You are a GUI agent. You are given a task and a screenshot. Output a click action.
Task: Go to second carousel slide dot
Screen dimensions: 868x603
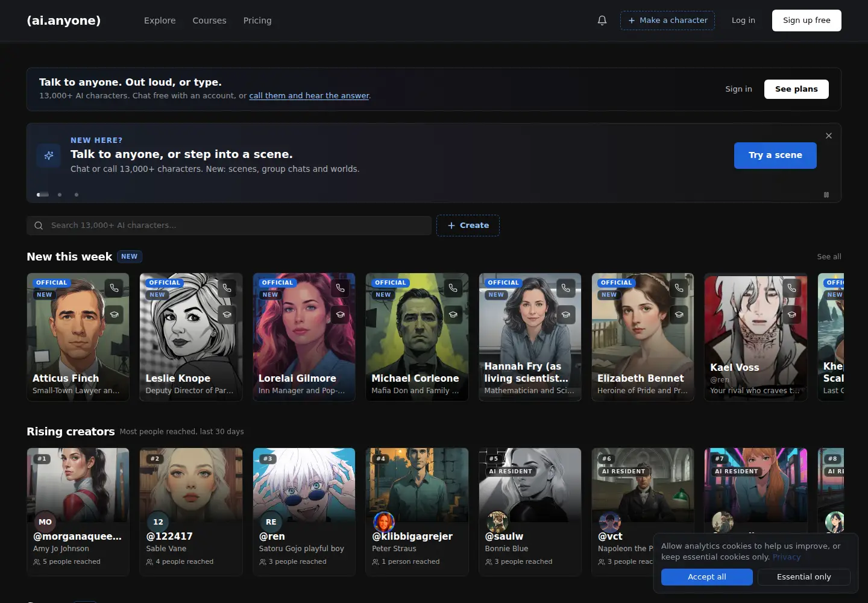[60, 195]
